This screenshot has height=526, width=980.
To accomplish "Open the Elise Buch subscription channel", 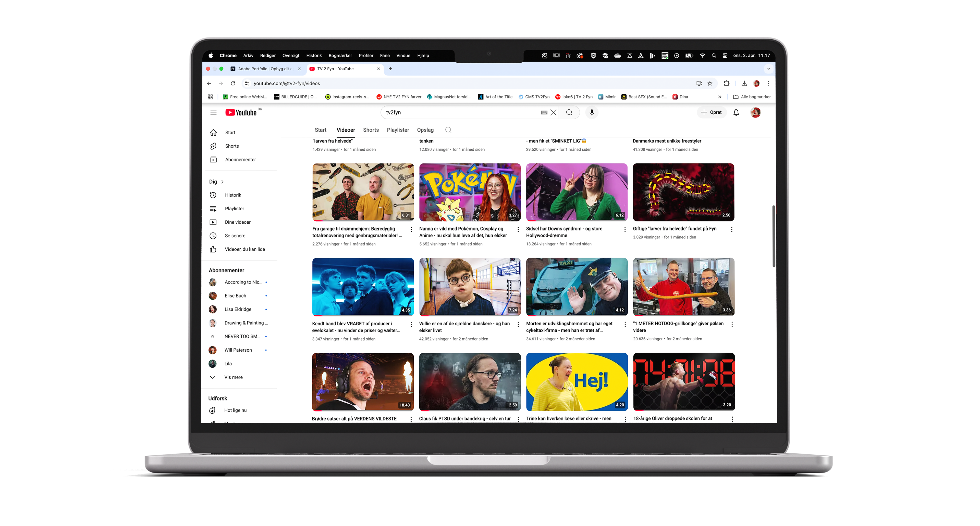I will [x=235, y=296].
